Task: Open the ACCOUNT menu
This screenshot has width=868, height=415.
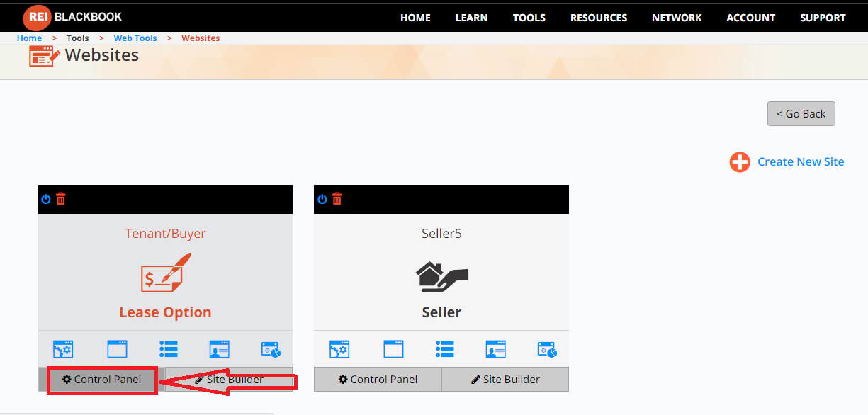Action: (x=751, y=18)
